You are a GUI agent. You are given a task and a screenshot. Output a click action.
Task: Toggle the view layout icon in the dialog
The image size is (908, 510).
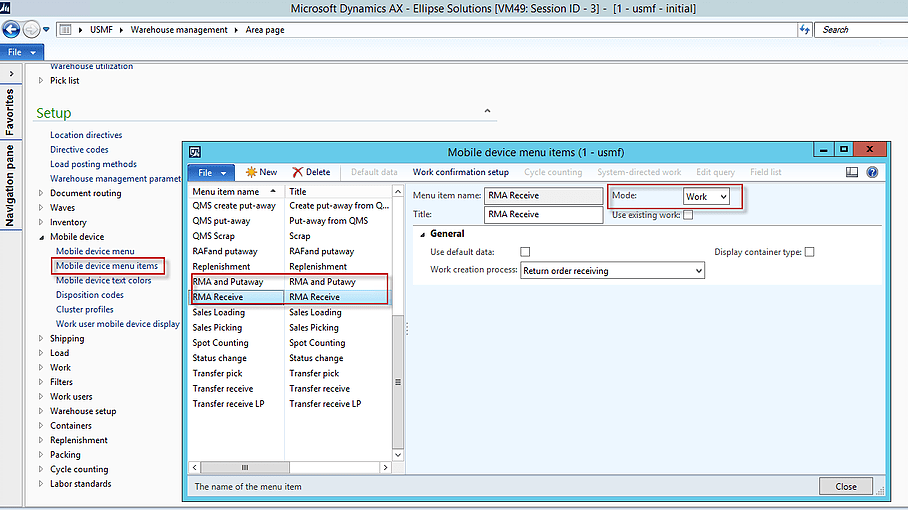click(x=852, y=172)
